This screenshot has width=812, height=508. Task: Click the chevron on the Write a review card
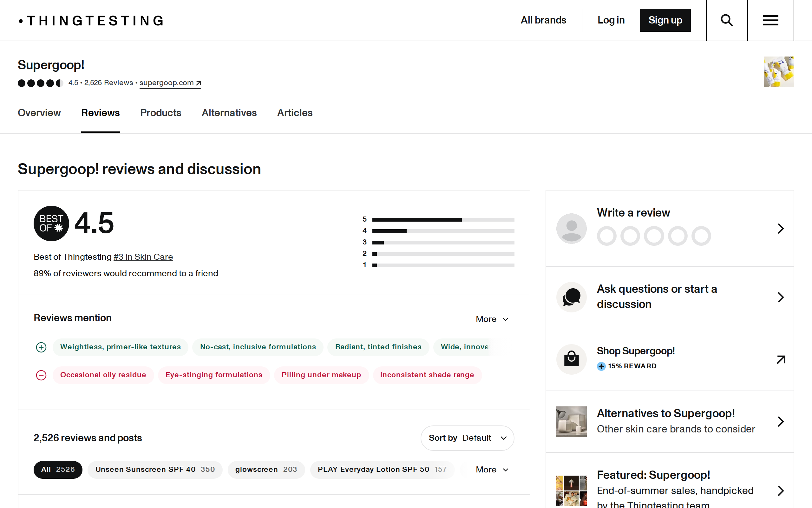(x=781, y=229)
